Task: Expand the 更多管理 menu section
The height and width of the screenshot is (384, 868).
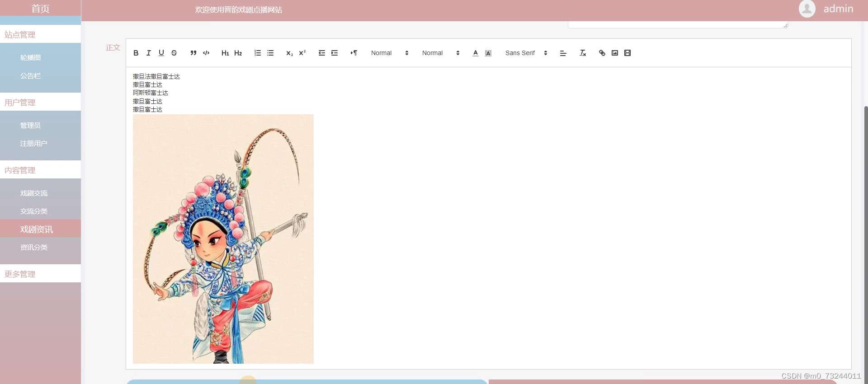Action: coord(40,274)
